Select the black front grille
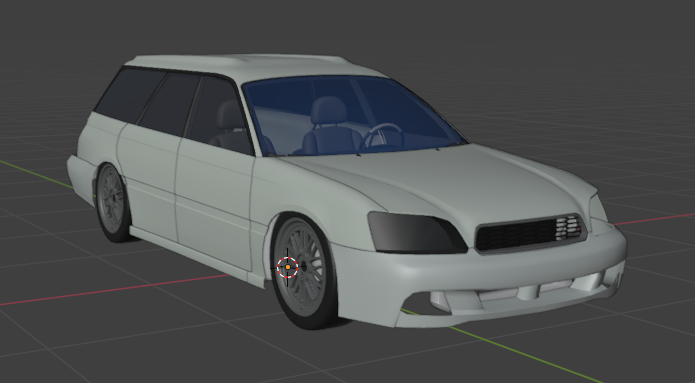695x383 pixels. 530,233
